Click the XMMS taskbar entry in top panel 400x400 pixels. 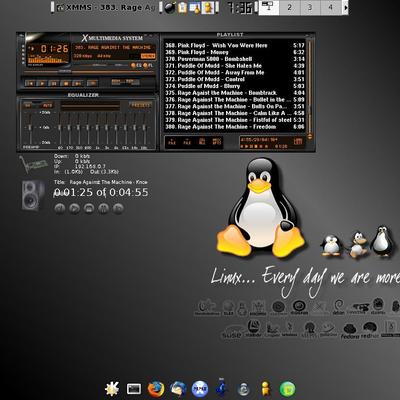coord(106,8)
